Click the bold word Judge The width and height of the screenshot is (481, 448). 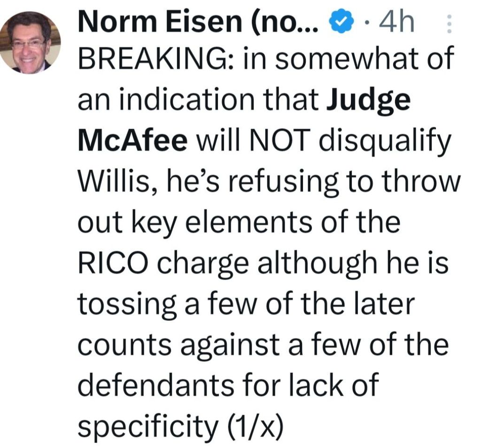point(368,101)
